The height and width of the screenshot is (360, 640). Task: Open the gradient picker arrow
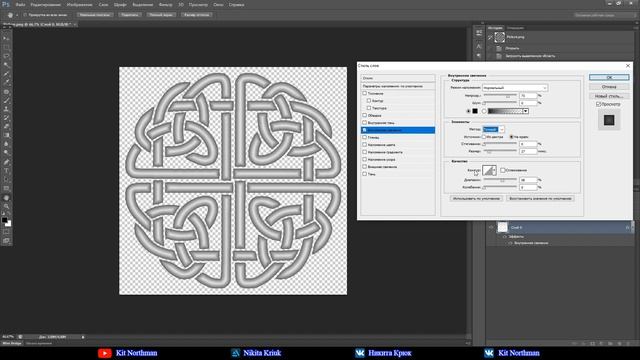pos(526,111)
